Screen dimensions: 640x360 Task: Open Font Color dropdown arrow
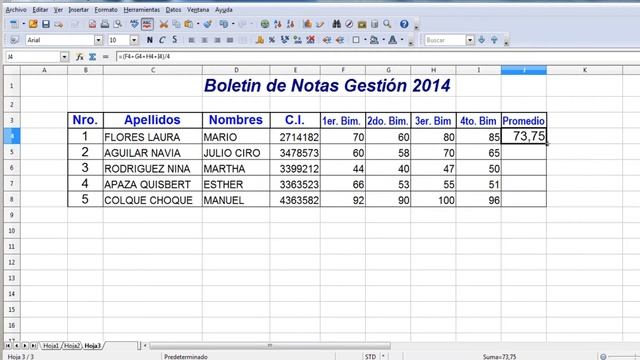pyautogui.click(x=402, y=40)
